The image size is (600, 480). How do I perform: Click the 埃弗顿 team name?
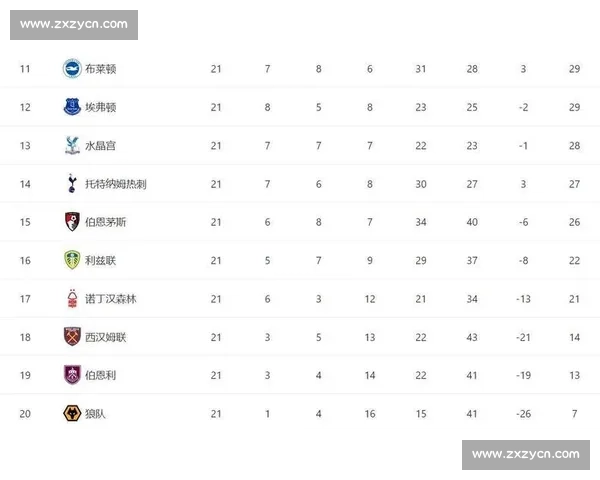(x=101, y=107)
